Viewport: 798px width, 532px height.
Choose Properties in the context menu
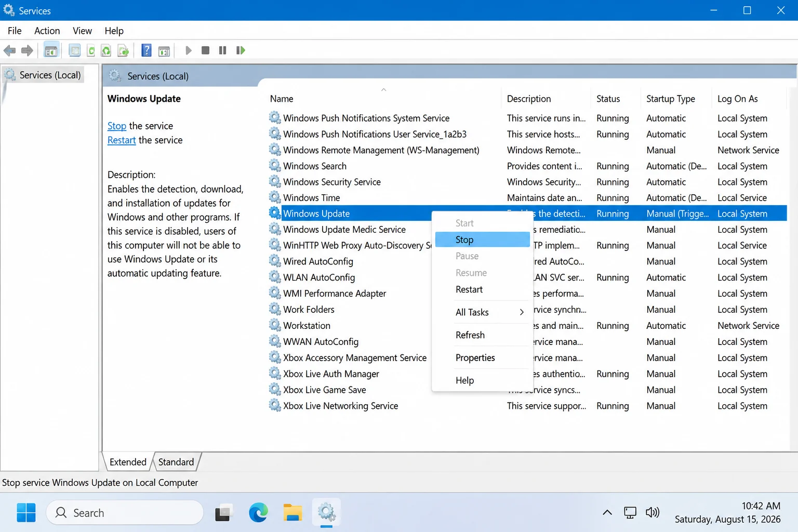coord(483,357)
